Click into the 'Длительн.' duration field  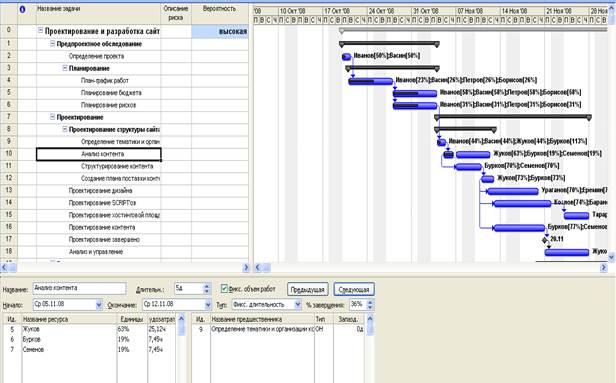189,288
